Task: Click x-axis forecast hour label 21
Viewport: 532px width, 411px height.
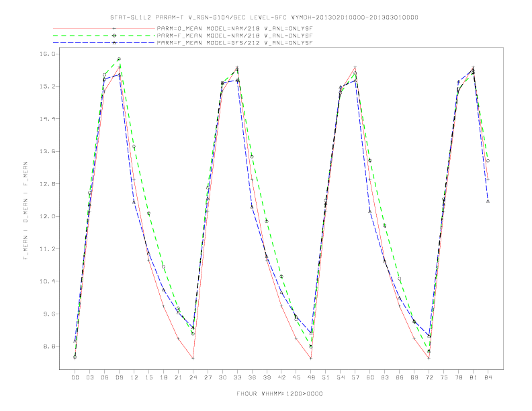Action: (178, 377)
